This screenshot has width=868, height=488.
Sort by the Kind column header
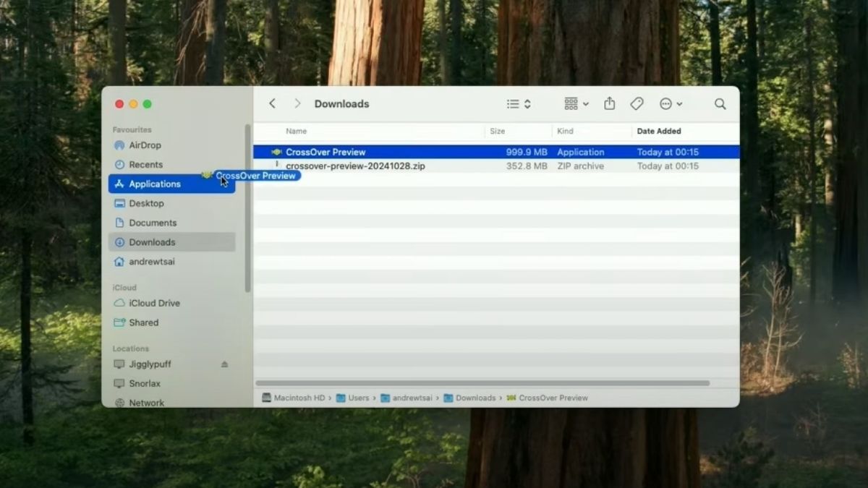[x=565, y=131]
